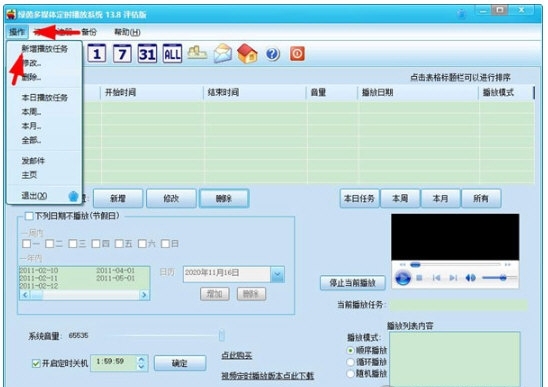This screenshot has height=387, width=548.
Task: Choose 本日播放任务 menu entry
Action: tap(44, 98)
